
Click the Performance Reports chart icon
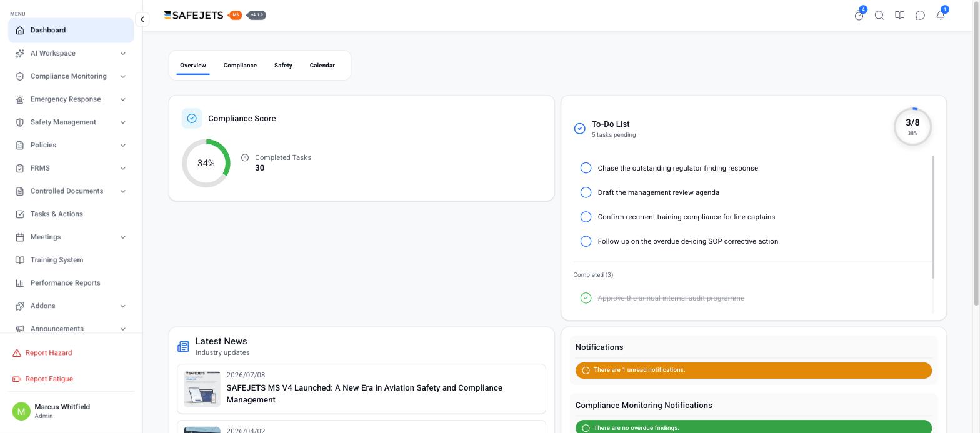pos(20,283)
